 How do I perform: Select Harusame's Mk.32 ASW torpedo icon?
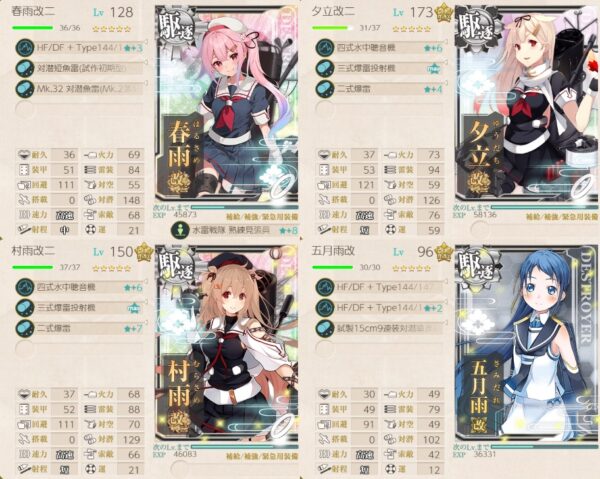click(x=25, y=89)
